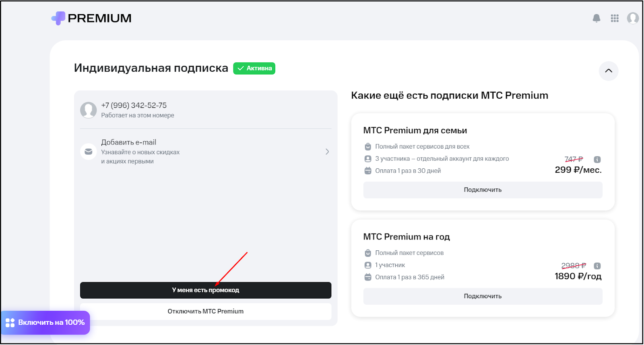
Task: Click calendar icon beside Оплата 1 раз в 30 дней
Action: (x=368, y=171)
